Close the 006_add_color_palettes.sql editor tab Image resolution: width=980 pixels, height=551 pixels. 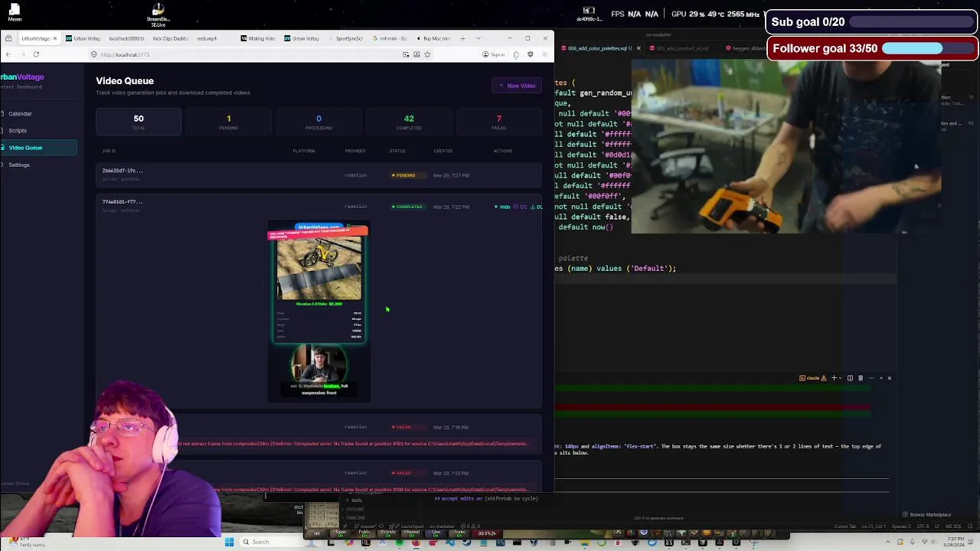[x=639, y=48]
